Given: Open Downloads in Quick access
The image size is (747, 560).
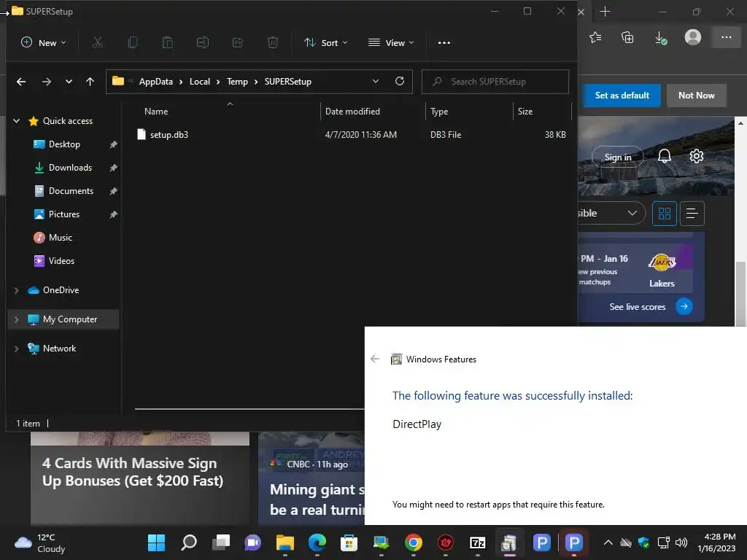Looking at the screenshot, I should click(70, 168).
